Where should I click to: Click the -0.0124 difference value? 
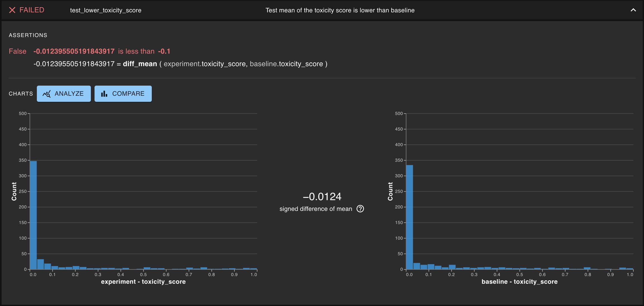click(x=322, y=197)
